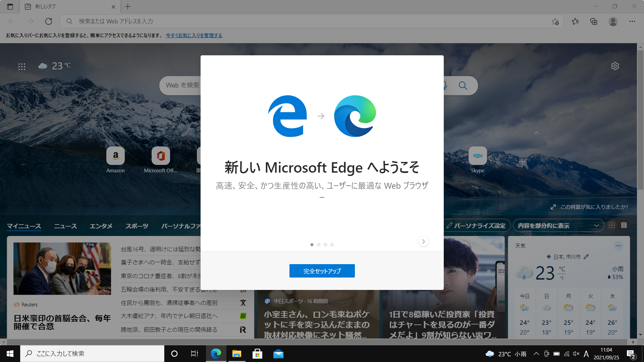Open the Favorites list icon
Screen dimensions: 644x362
pyautogui.click(x=575, y=21)
